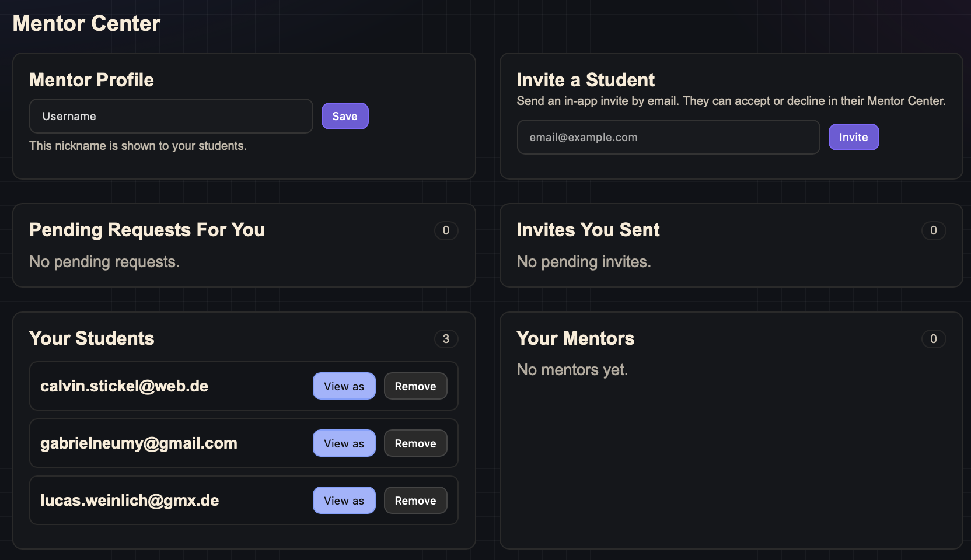Focus the student email input field
This screenshot has width=971, height=560.
pyautogui.click(x=668, y=137)
